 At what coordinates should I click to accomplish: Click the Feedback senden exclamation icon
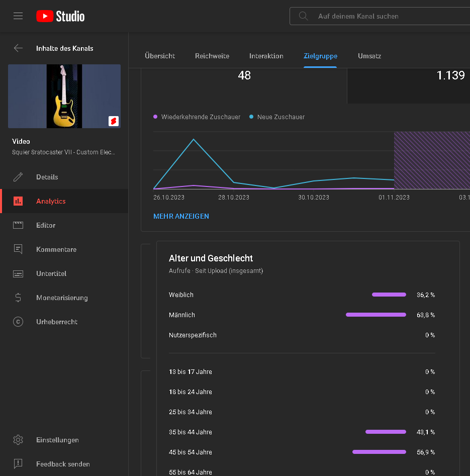click(18, 464)
